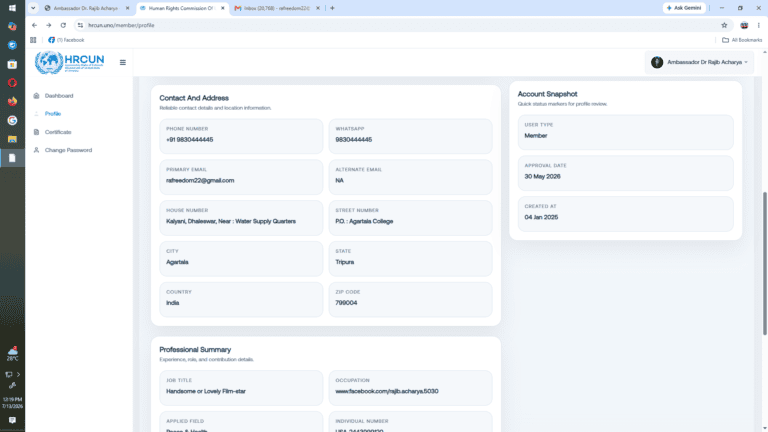Go to Change Password in sidebar
This screenshot has height=432, width=768.
[68, 150]
